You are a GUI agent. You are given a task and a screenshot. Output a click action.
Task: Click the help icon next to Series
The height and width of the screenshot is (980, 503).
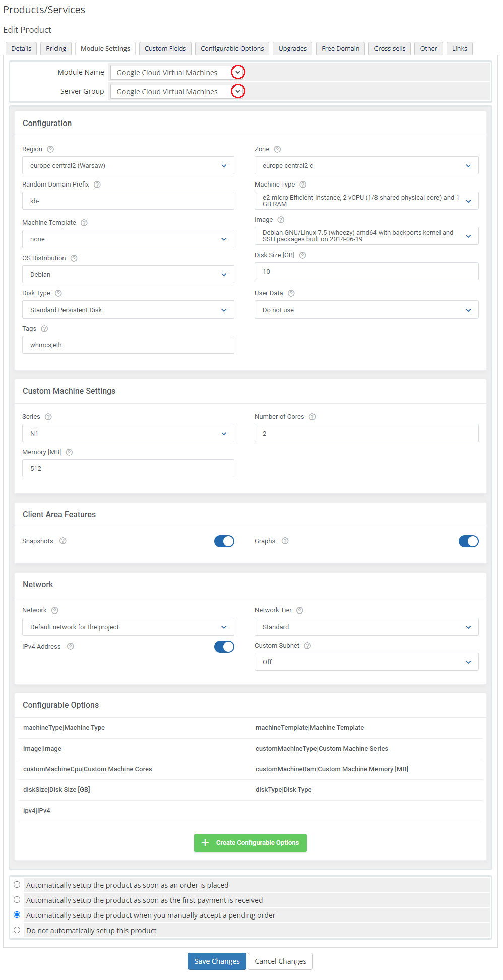coord(48,417)
